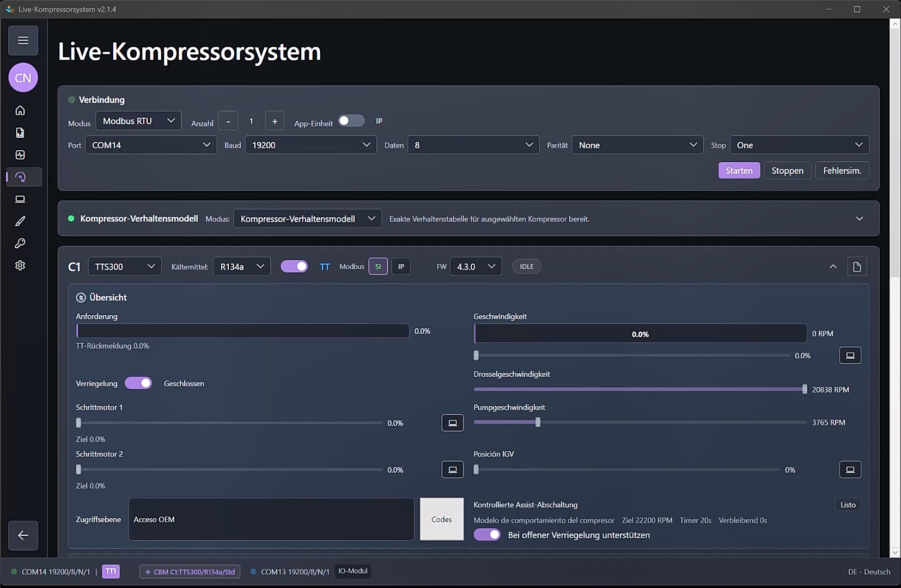Screen dimensions: 901x588
Task: Click the Anforderung progress bar
Action: [242, 330]
